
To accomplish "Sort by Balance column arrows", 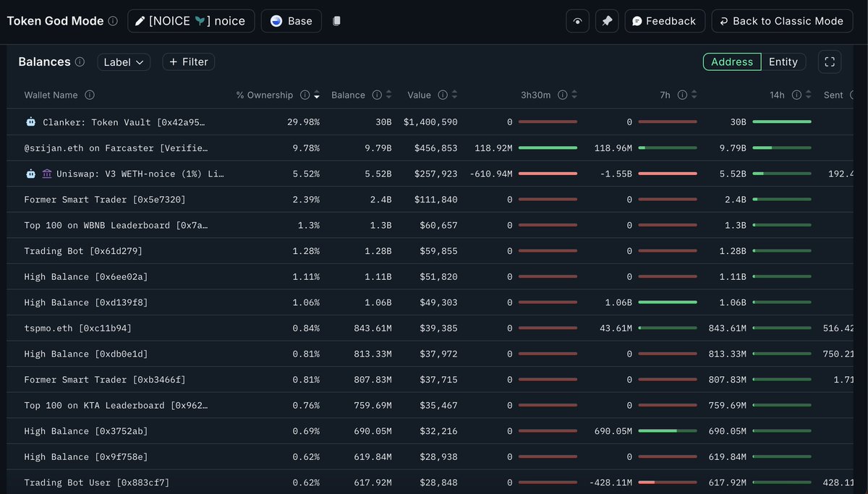I will click(388, 95).
